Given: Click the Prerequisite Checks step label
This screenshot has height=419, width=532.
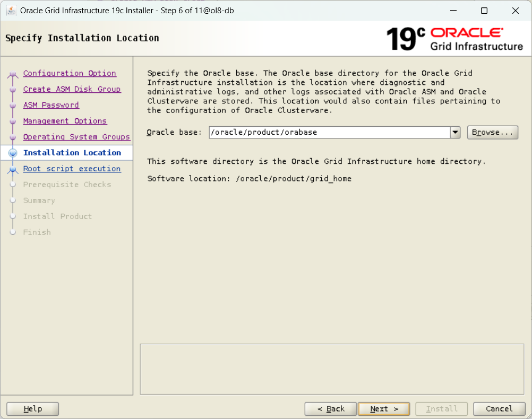Looking at the screenshot, I should point(67,185).
